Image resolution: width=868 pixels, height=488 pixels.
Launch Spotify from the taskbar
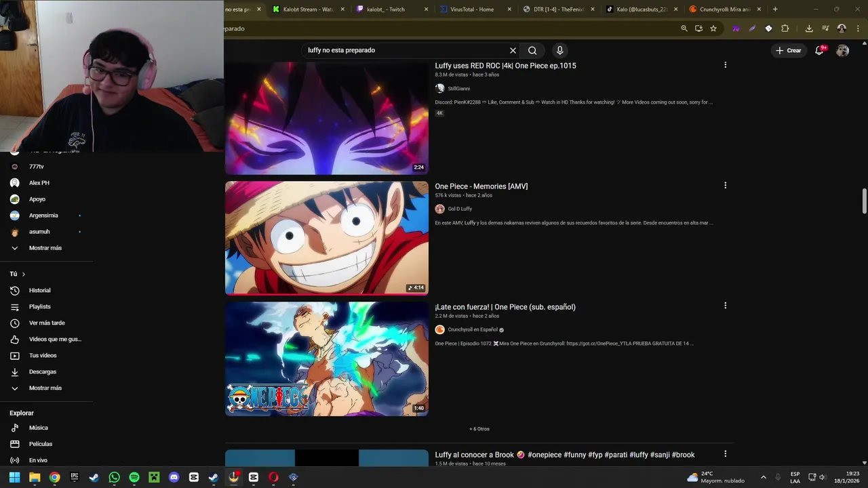point(134,477)
